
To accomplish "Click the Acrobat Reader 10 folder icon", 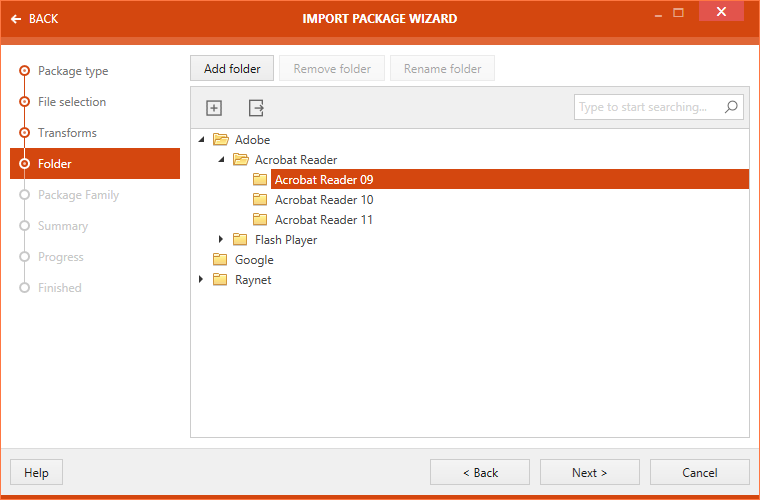I will pyautogui.click(x=260, y=199).
